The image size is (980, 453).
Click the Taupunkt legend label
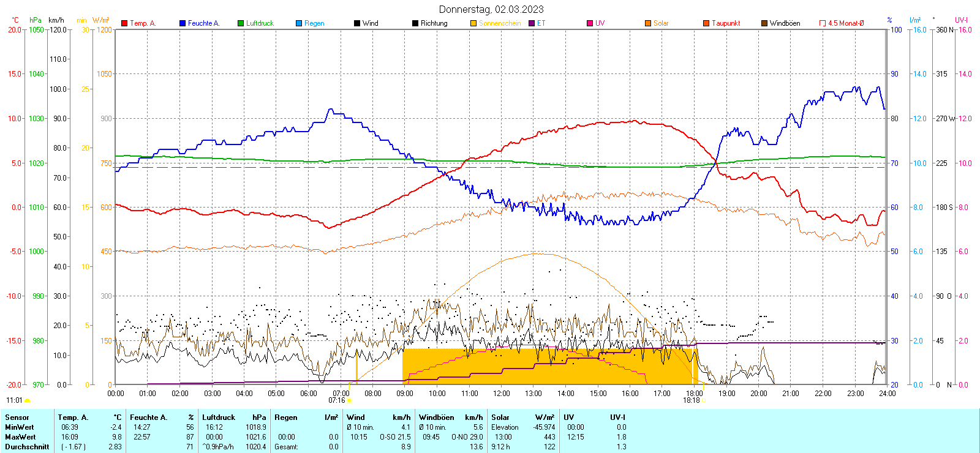click(x=726, y=23)
